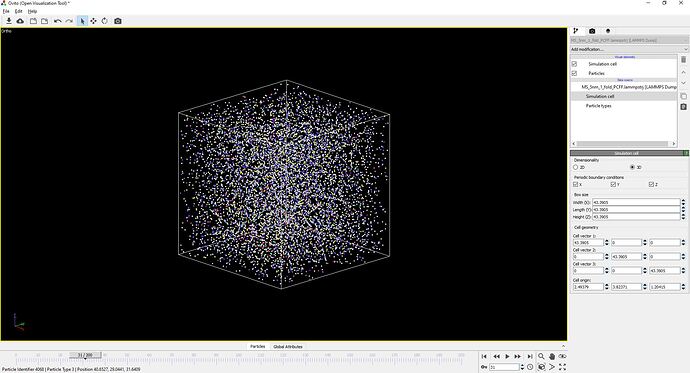Toggle the Simulation cell visual element checkbox

click(x=574, y=64)
